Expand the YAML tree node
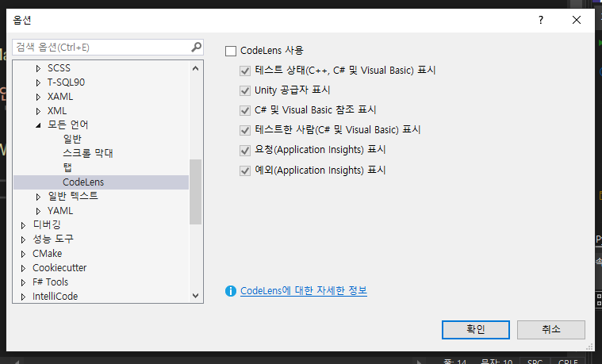This screenshot has width=602, height=364. (x=38, y=211)
